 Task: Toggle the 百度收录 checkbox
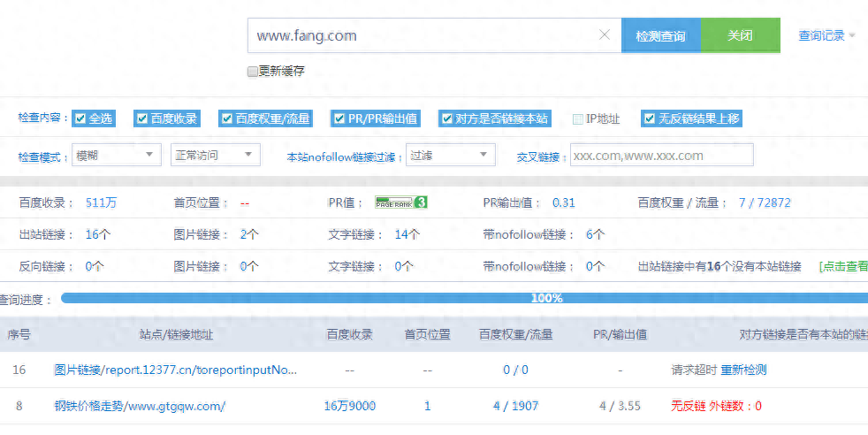click(x=142, y=118)
